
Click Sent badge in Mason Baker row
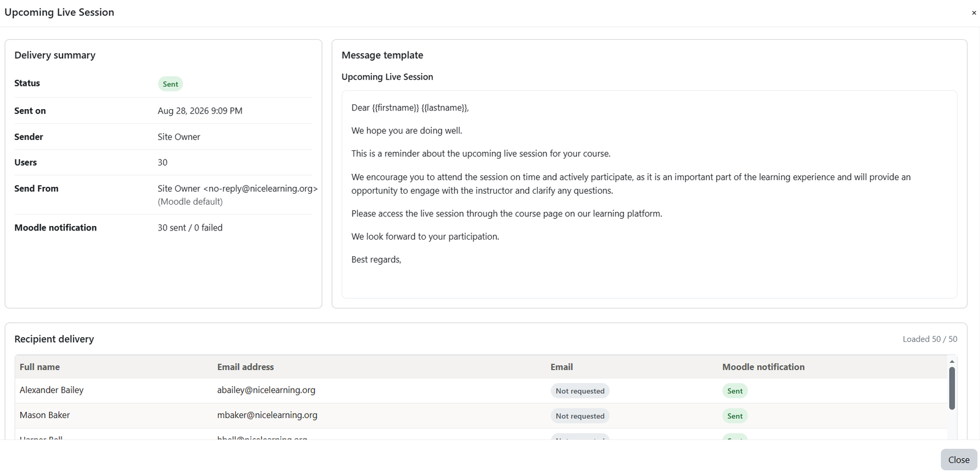point(735,416)
